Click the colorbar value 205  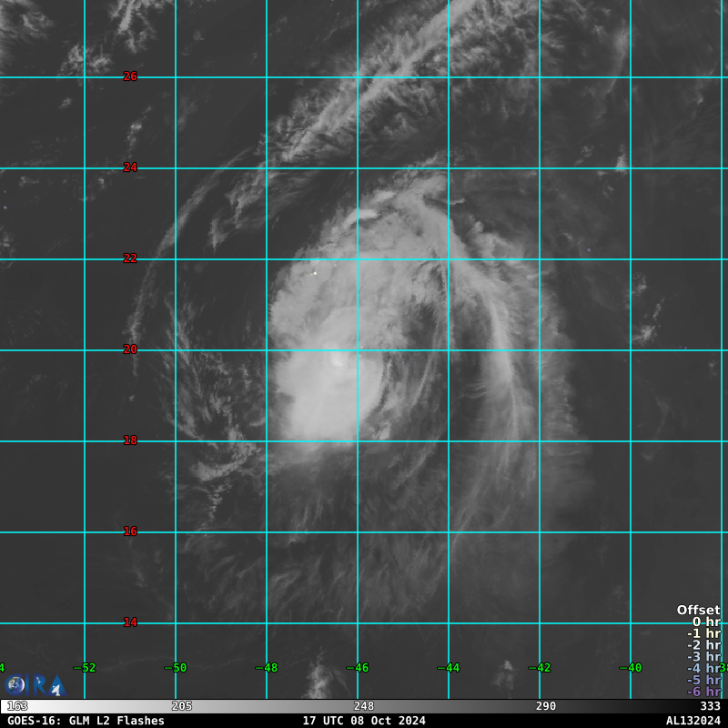click(181, 706)
